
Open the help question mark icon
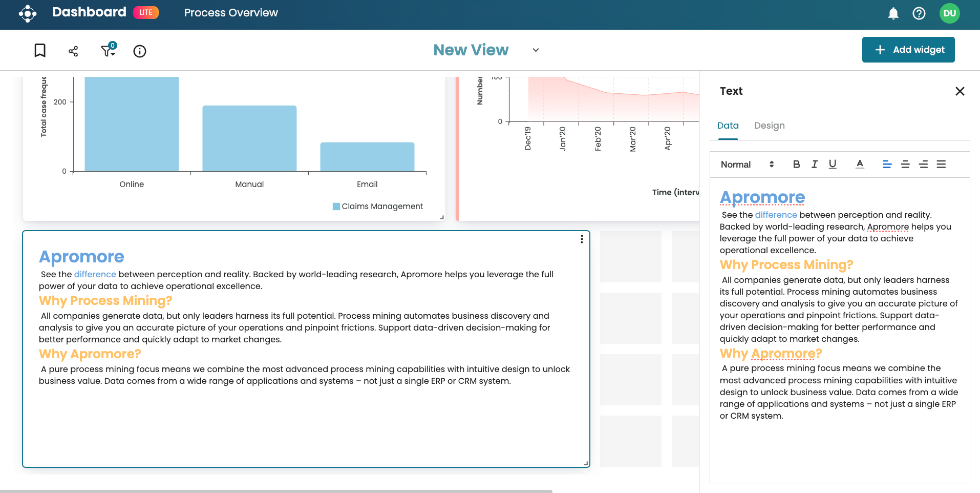pos(919,13)
